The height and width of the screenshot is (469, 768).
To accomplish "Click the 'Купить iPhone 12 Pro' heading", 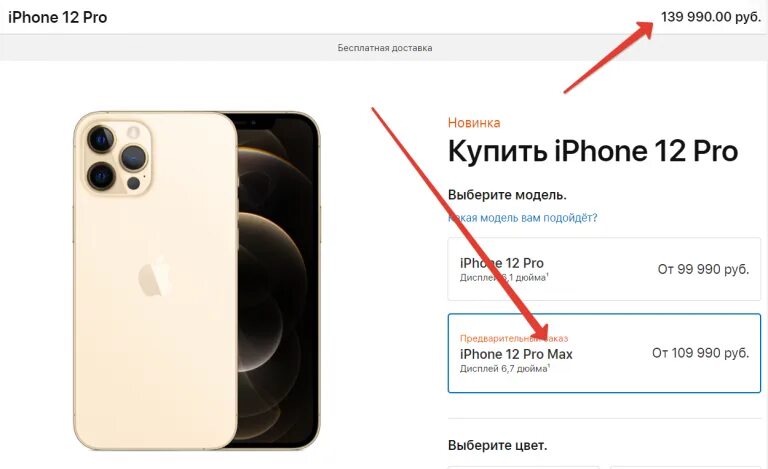I will pyautogui.click(x=593, y=151).
